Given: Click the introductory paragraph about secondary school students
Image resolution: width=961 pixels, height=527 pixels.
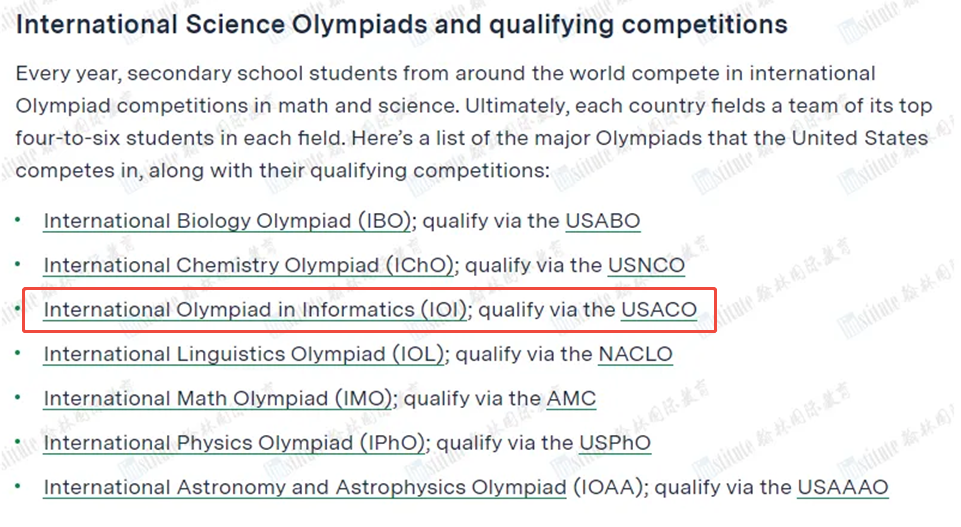Looking at the screenshot, I should click(x=474, y=122).
